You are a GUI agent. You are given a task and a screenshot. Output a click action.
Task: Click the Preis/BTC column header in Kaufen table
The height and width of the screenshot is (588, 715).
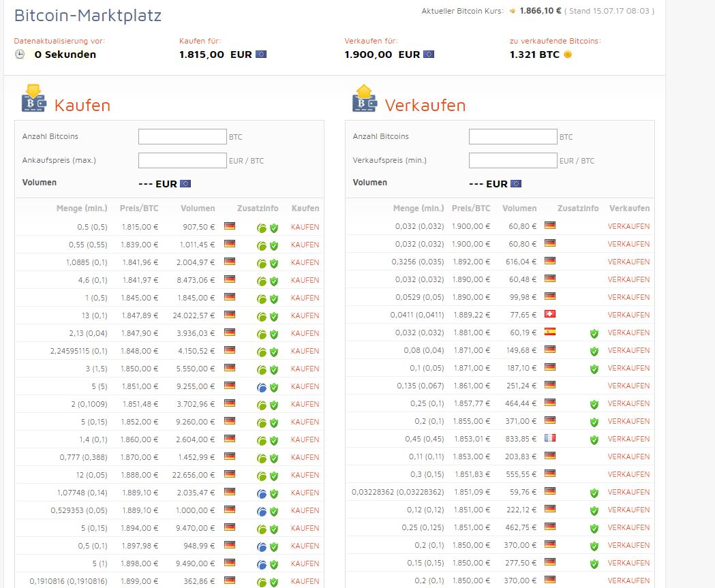tap(139, 208)
